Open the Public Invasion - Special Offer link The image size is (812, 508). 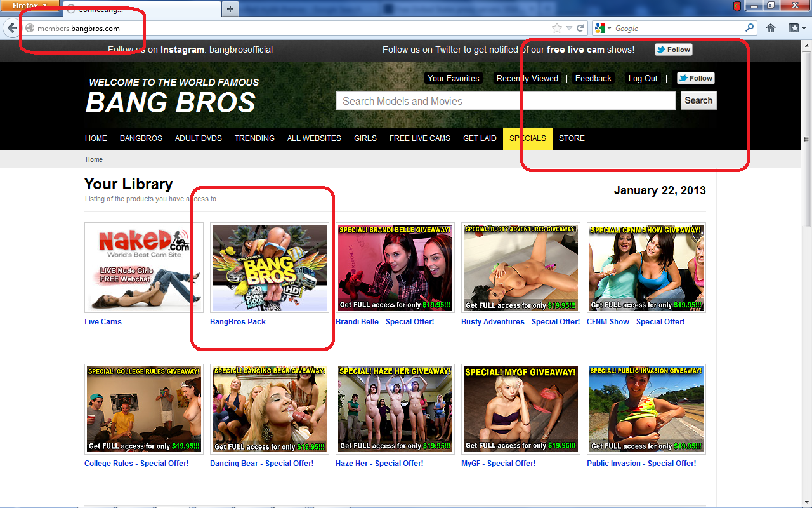[x=641, y=464]
